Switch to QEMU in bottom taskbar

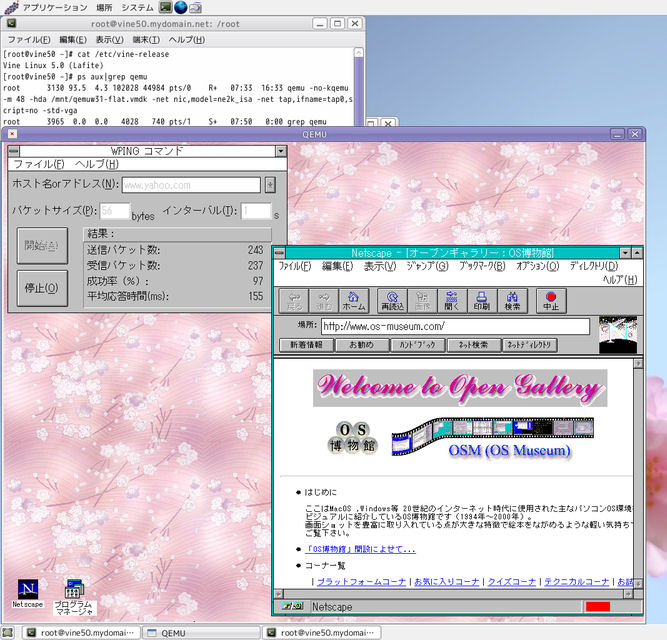click(201, 633)
